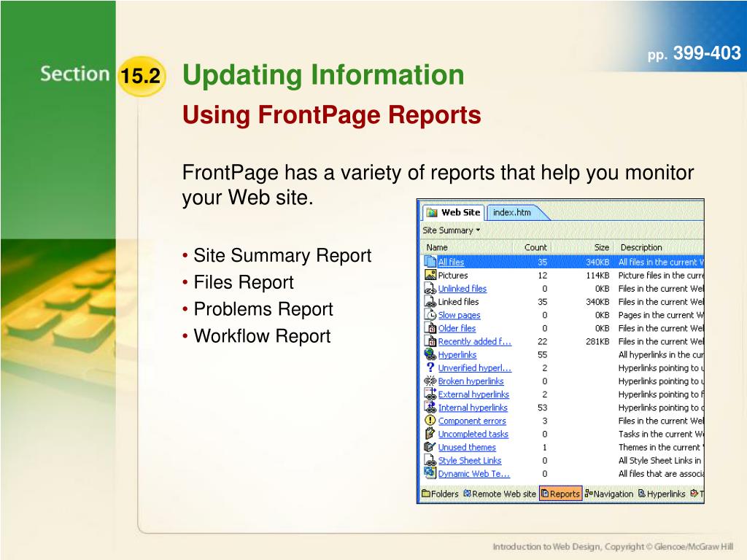Click the clock icon beside Slow pages

[430, 315]
